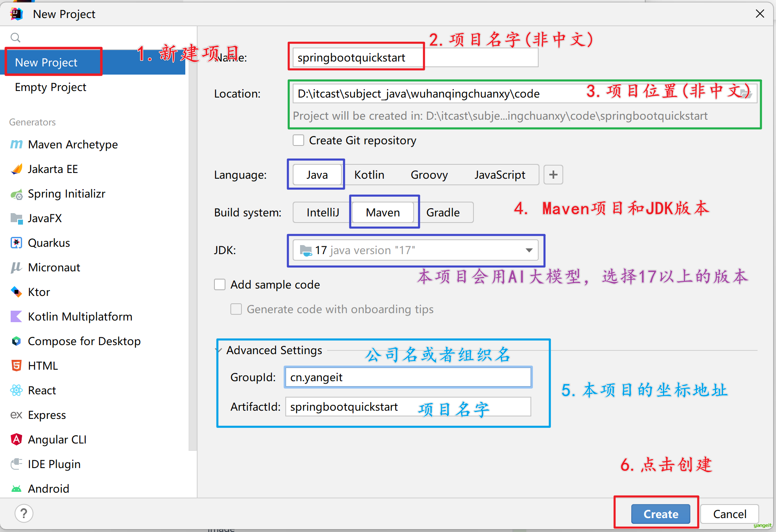Select the JavaFX list entry
776x532 pixels.
coord(45,218)
